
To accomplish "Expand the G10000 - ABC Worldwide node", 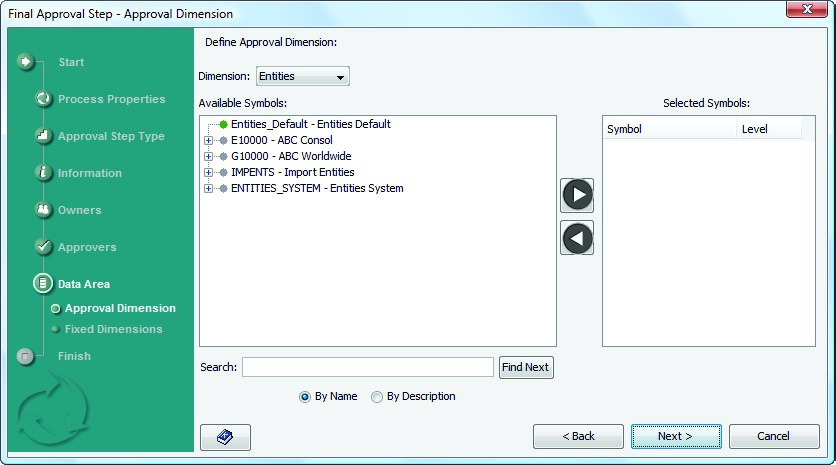I will click(x=208, y=156).
